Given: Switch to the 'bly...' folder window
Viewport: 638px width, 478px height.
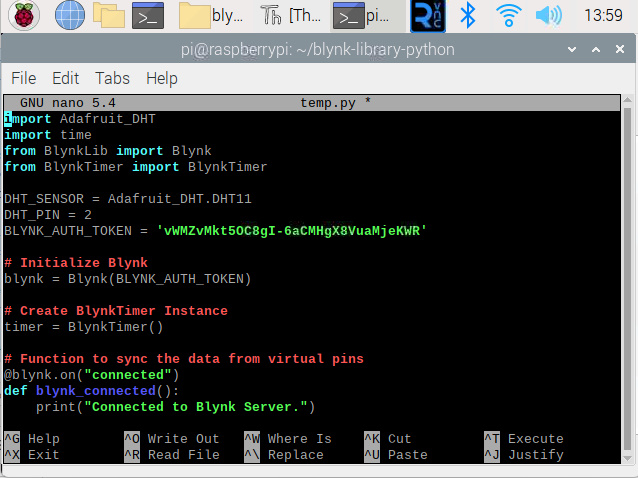Looking at the screenshot, I should (211, 16).
